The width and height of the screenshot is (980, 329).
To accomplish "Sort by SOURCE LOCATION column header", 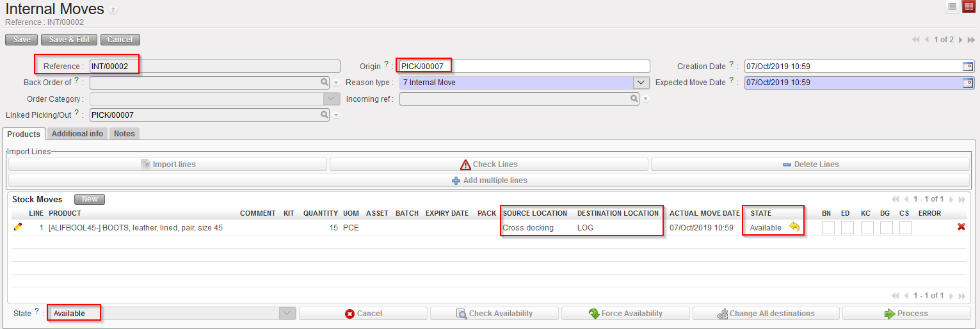I will 535,213.
